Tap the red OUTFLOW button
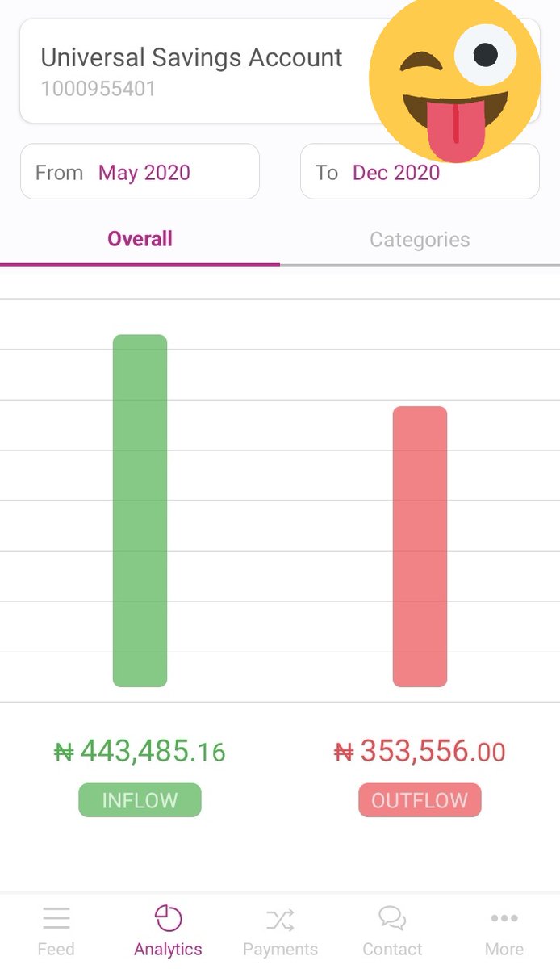The image size is (560, 969). click(x=420, y=800)
